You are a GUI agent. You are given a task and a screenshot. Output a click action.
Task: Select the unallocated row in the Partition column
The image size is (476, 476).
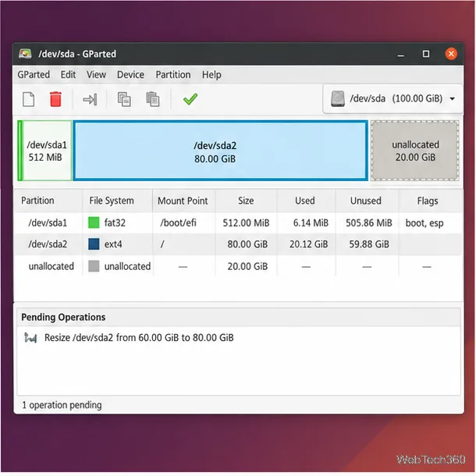pyautogui.click(x=51, y=266)
